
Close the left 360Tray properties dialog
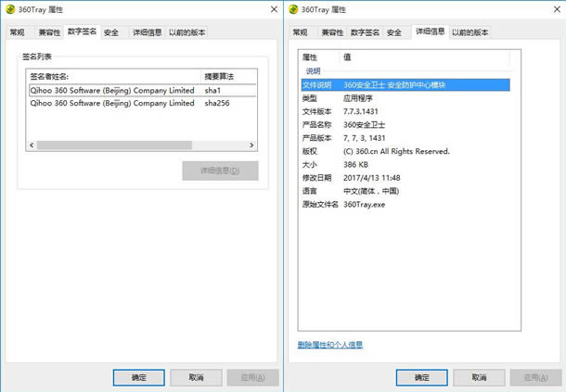pos(272,9)
